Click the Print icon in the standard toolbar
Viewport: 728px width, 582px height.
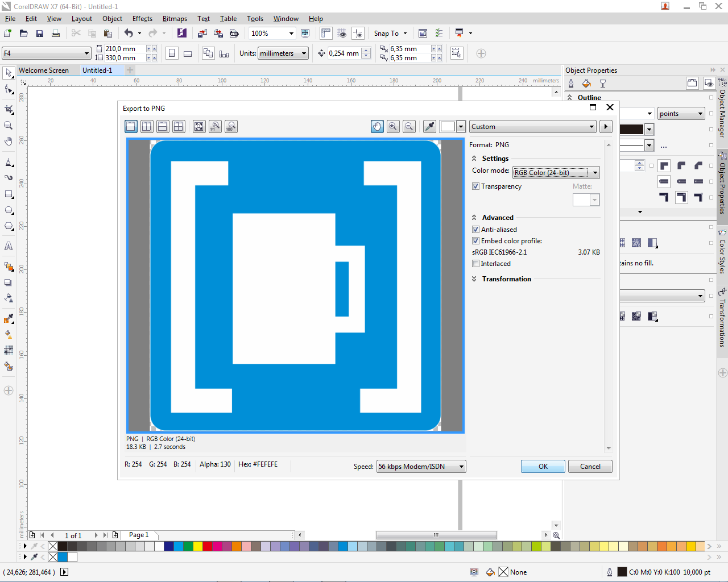click(x=56, y=34)
